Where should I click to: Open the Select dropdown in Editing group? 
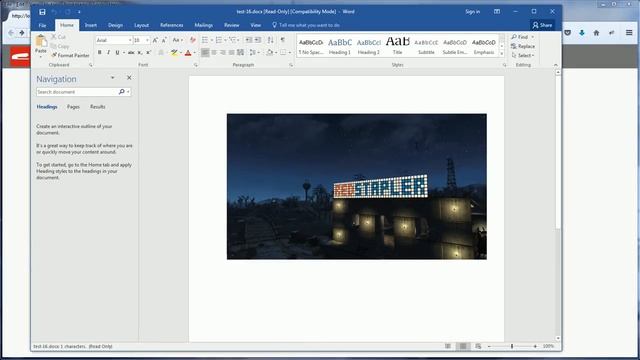coord(523,55)
